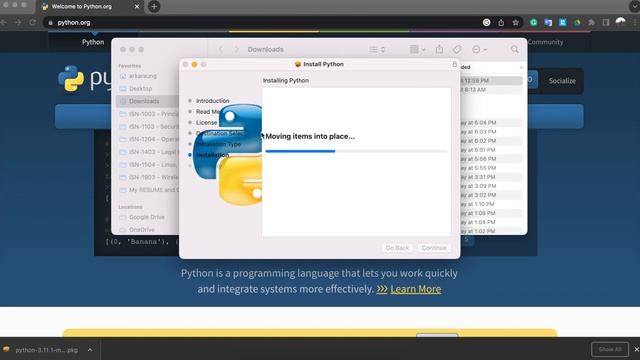640x360 pixels.
Task: Open a new Chrome tab
Action: pyautogui.click(x=154, y=7)
